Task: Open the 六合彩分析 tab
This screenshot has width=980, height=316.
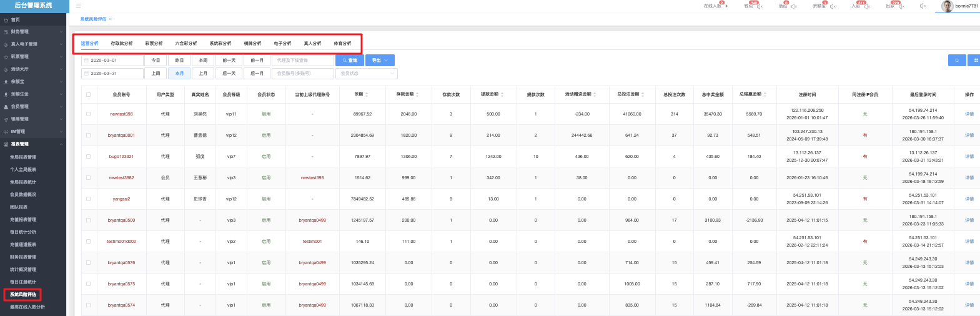Action: click(x=186, y=44)
